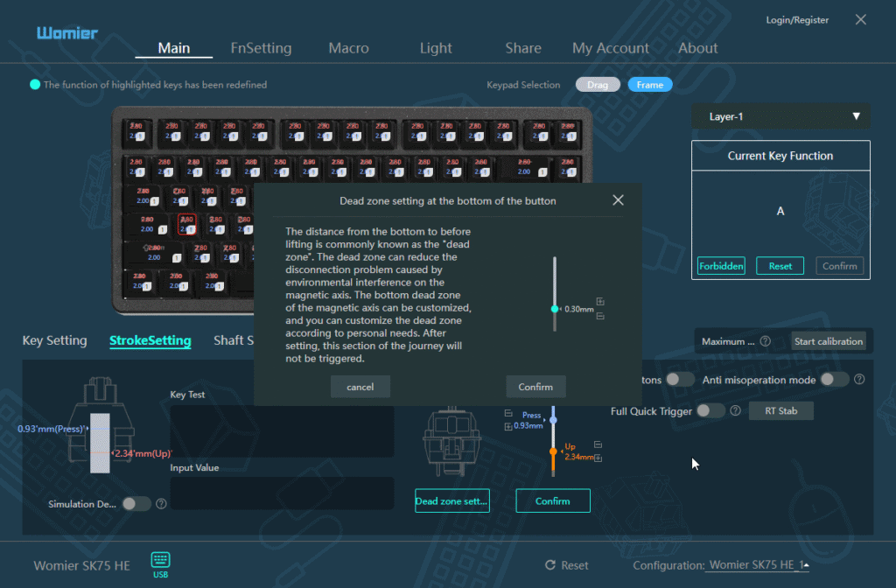The width and height of the screenshot is (896, 588).
Task: Confirm the dead zone dialog setting
Action: [x=535, y=387]
